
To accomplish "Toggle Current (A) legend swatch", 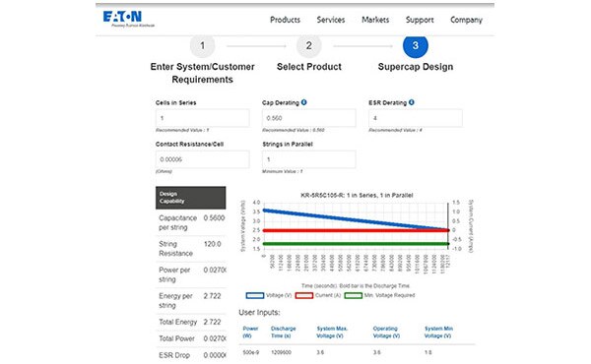I will 304,295.
